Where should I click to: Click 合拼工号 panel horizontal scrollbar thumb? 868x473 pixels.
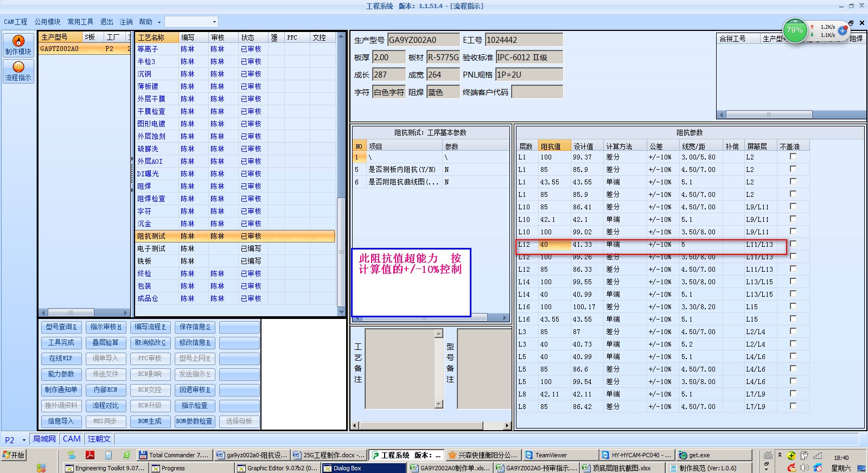tap(769, 114)
